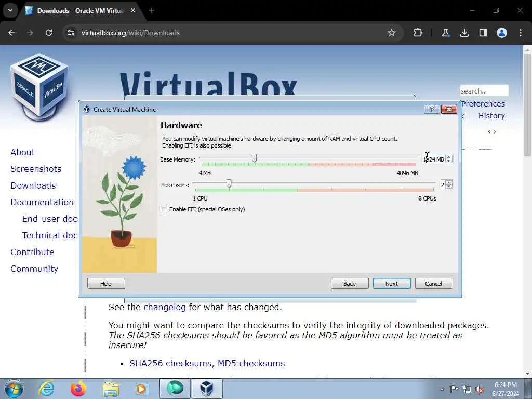Viewport: 532px width, 399px height.
Task: Go back in the Chrome browser
Action: point(11,33)
